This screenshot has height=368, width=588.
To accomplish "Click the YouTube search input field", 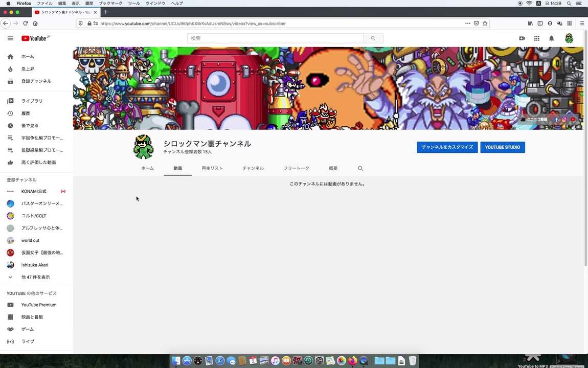I will (276, 38).
